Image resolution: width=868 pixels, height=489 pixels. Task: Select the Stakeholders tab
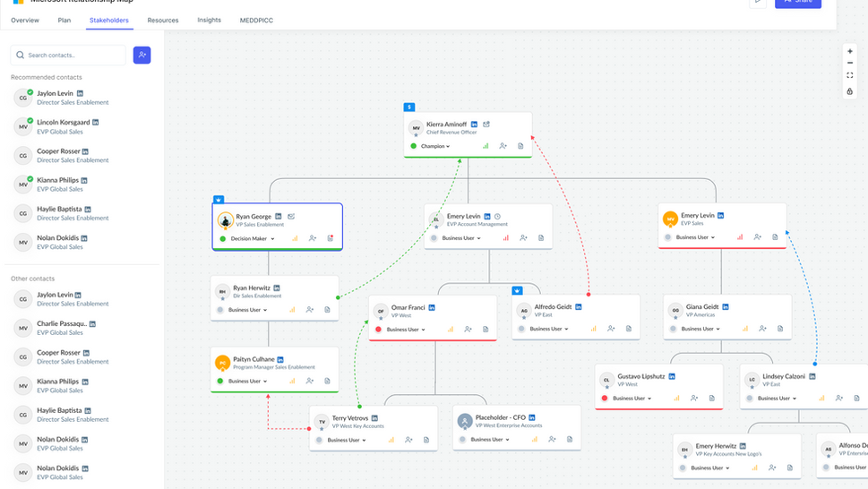pos(109,20)
